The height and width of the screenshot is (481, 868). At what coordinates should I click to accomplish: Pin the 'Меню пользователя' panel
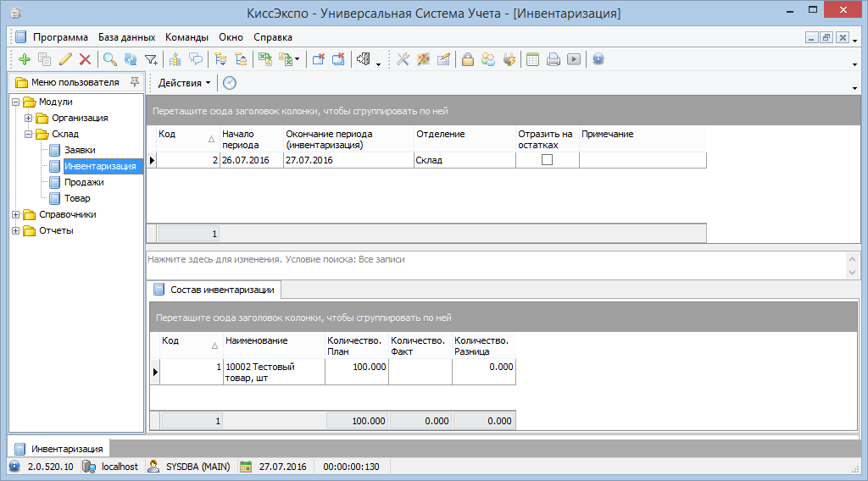tap(134, 82)
